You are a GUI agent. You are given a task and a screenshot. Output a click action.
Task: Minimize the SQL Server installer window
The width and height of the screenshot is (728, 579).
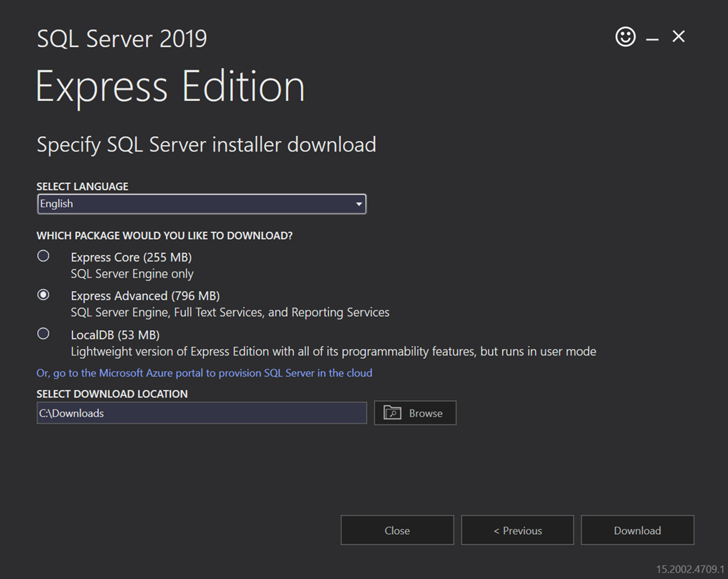[x=652, y=36]
